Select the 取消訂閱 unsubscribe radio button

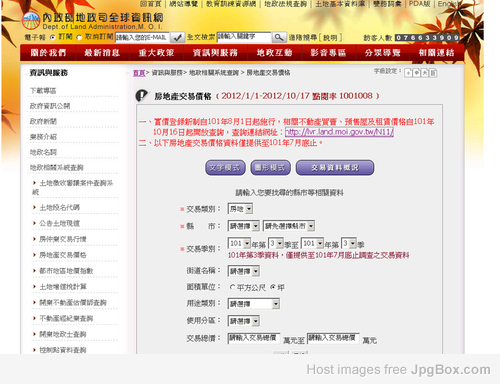tap(79, 37)
